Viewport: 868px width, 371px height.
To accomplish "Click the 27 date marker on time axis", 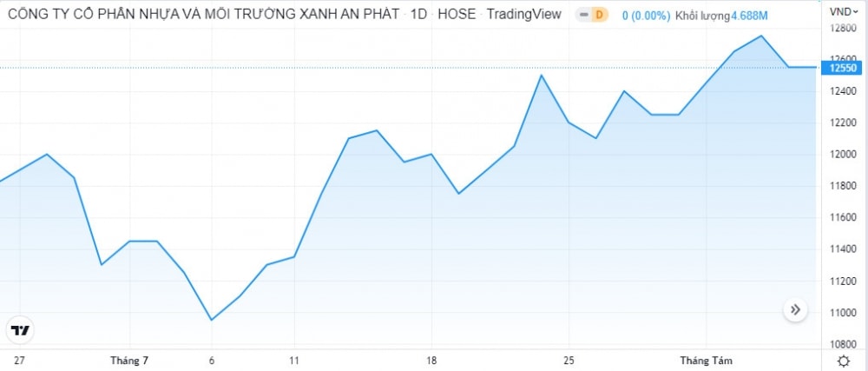I will tap(19, 361).
